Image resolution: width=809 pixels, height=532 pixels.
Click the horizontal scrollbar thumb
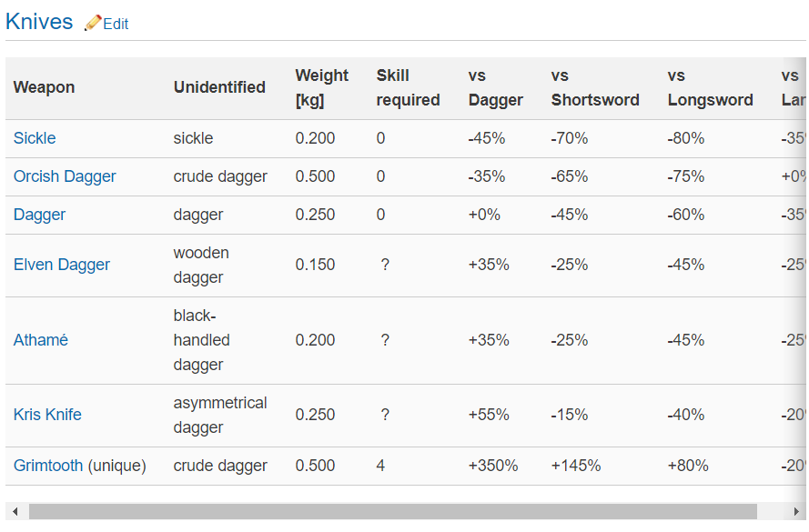point(391,512)
